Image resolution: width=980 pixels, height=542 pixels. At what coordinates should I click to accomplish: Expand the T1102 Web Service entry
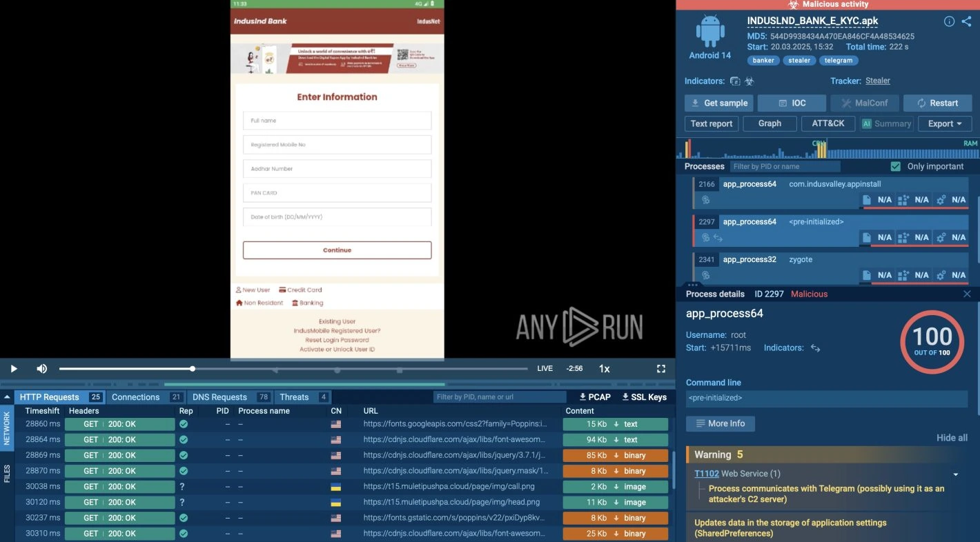point(956,474)
